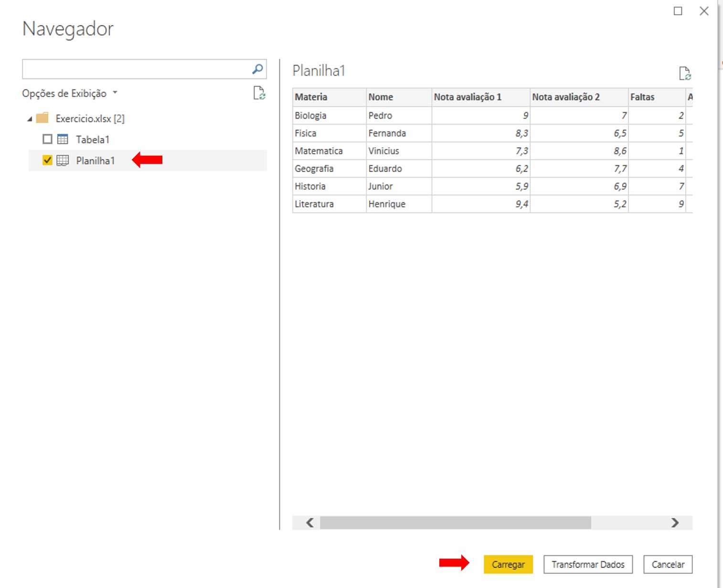Click the 7,7 grade cell
The image size is (723, 588).
[579, 169]
